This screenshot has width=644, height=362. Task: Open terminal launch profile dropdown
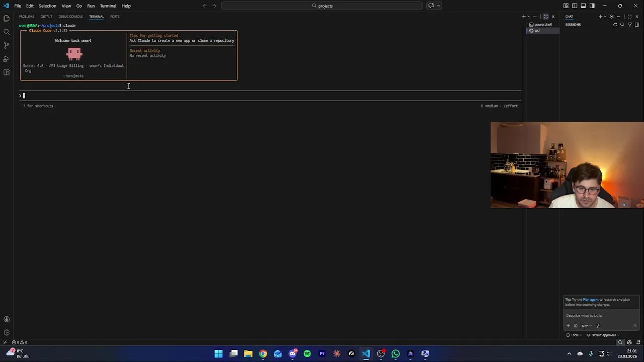529,17
